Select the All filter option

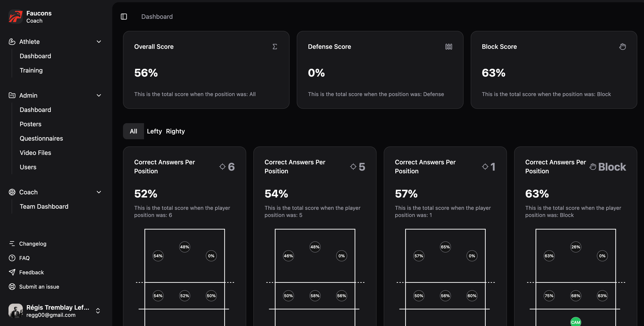[x=133, y=131]
